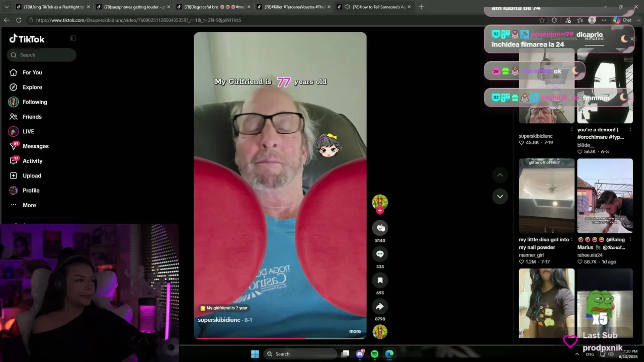
Task: Open the Balog Marius video thumbnail
Action: (605, 196)
